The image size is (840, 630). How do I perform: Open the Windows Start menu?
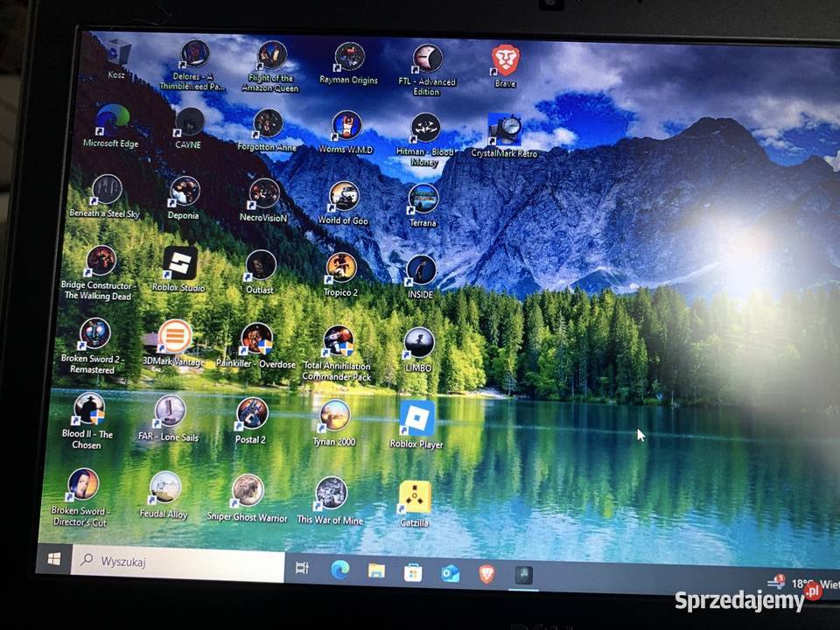53,559
